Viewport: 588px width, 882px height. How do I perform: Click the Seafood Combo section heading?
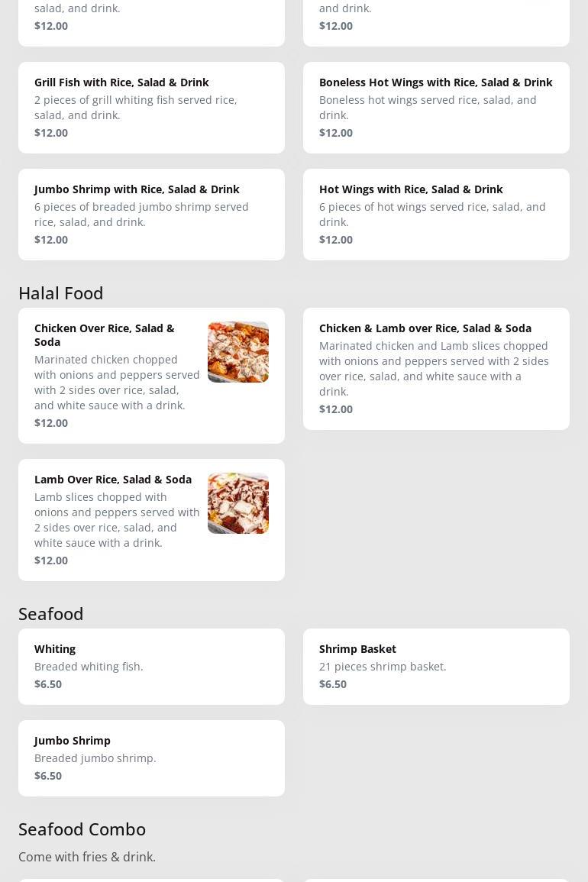[82, 829]
